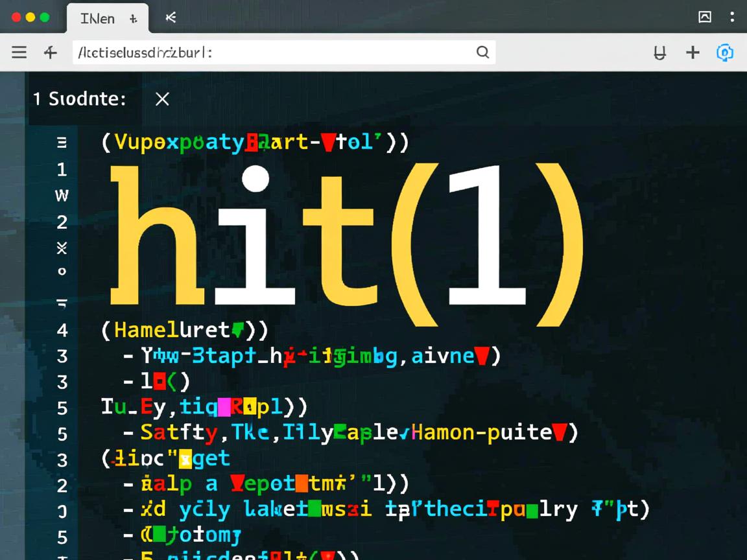This screenshot has height=560, width=747.
Task: Open the vertical three-dot menu at top right
Action: (x=732, y=17)
